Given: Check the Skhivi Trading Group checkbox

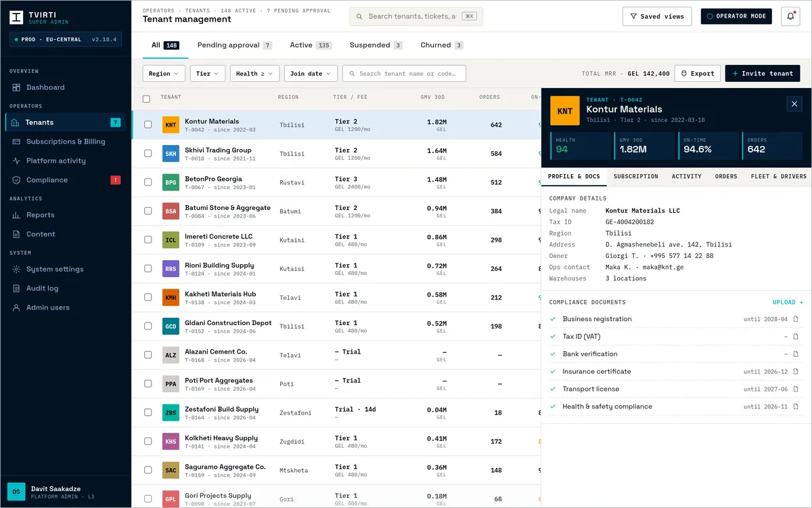Looking at the screenshot, I should pos(148,154).
